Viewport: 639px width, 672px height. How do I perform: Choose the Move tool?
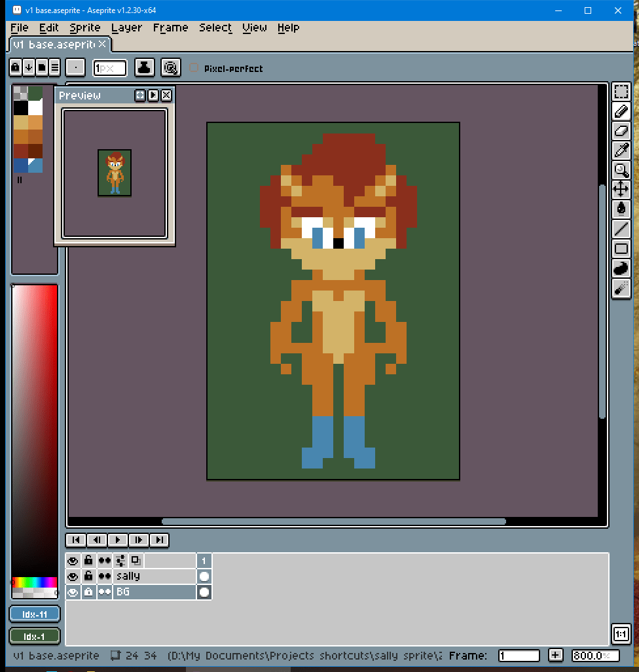[x=621, y=190]
